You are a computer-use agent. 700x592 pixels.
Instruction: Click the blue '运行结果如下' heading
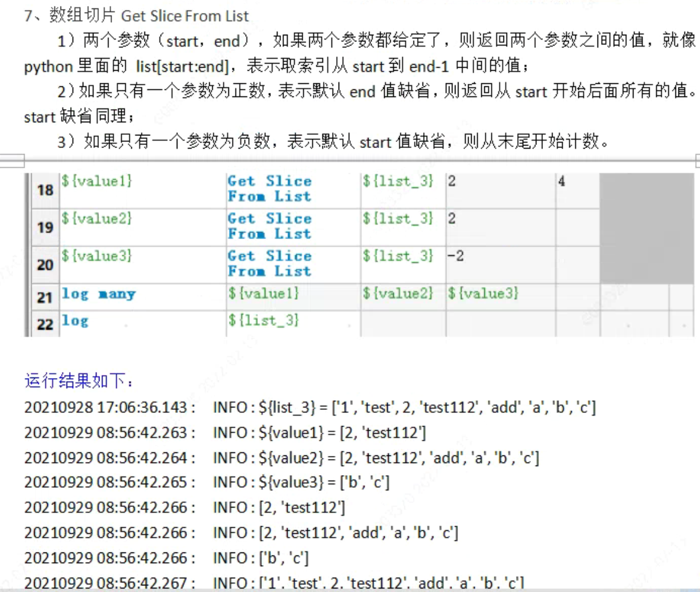[79, 381]
